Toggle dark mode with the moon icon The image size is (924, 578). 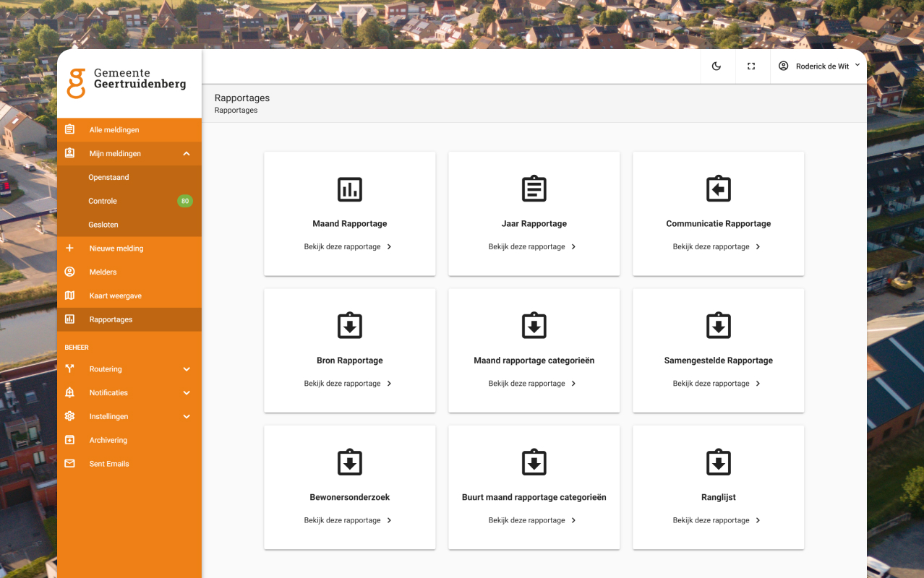point(716,66)
